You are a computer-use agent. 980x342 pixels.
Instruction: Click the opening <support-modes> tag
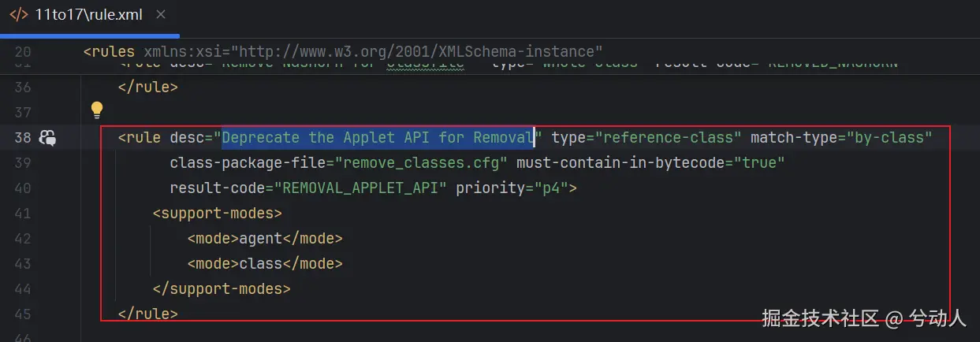point(217,214)
